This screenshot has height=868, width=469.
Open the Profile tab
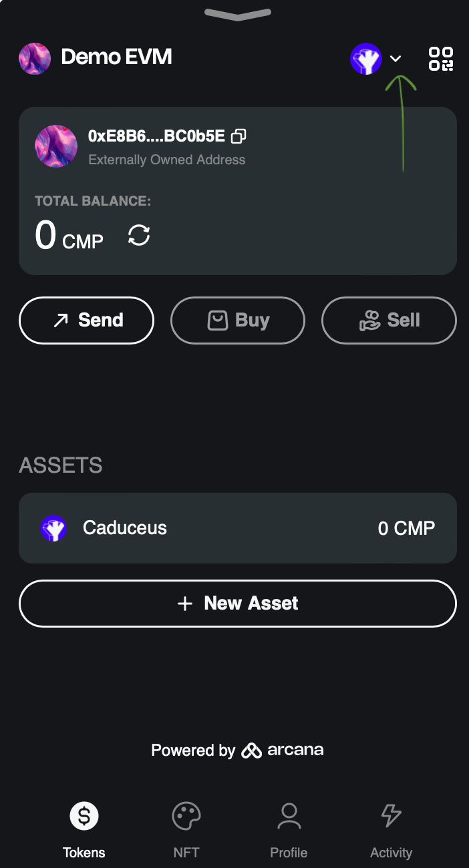pos(289,831)
